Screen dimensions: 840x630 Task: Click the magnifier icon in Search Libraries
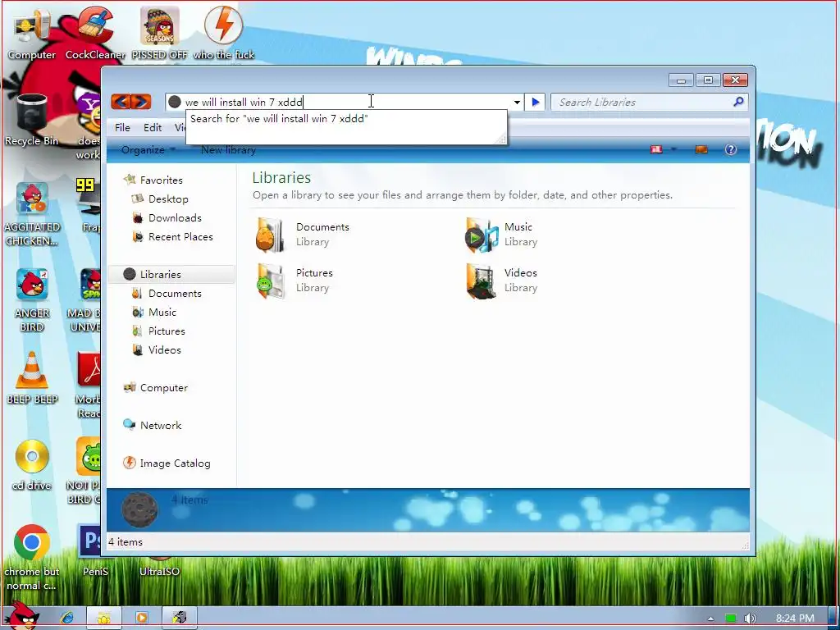[738, 101]
